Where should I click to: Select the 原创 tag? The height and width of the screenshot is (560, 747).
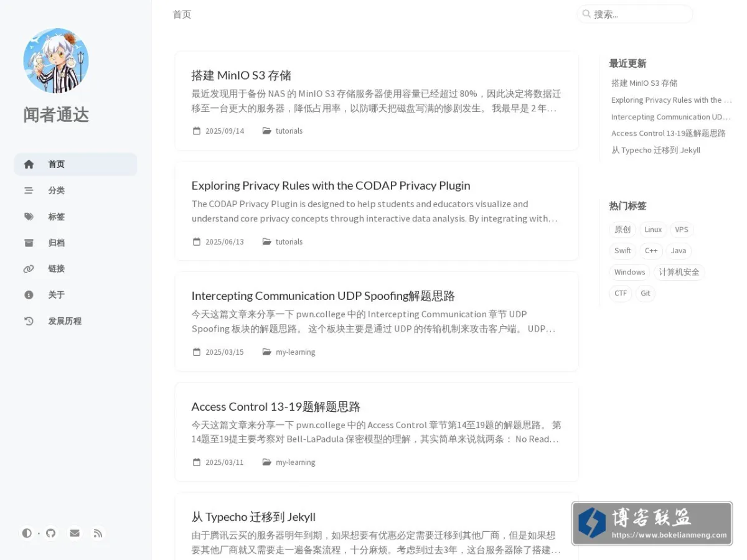[x=622, y=230]
